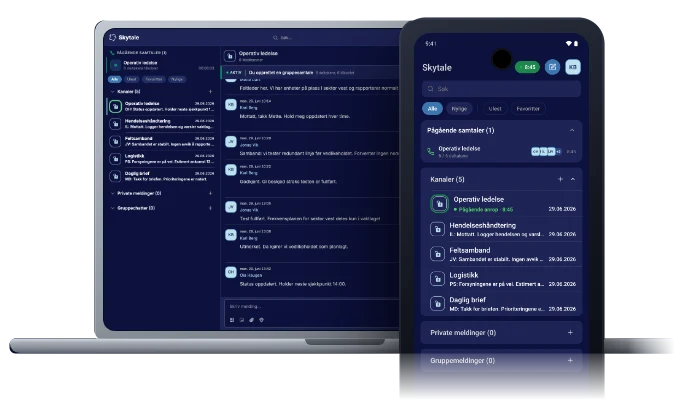Screen dimensions: 674x400
Task: Click 'Ola Haugen' sender name in chat
Action: 251,275
